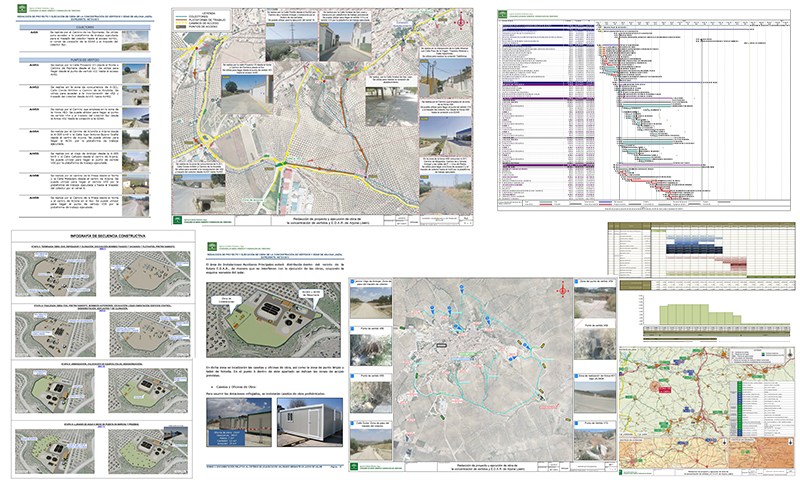Open the white prefab cabin photo
Viewport: 800px width, 480px height.
[310, 422]
